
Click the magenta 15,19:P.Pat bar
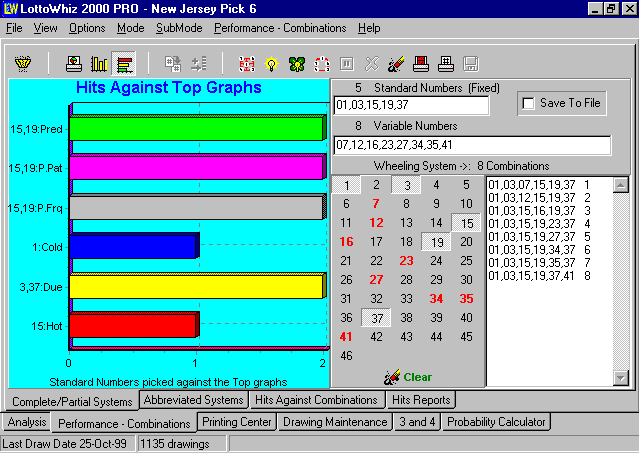tap(198, 167)
